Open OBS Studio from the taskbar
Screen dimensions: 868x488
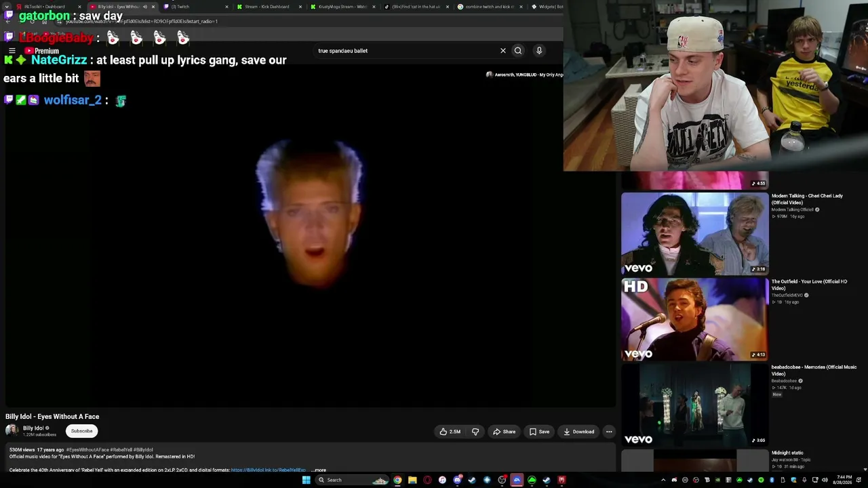502,480
